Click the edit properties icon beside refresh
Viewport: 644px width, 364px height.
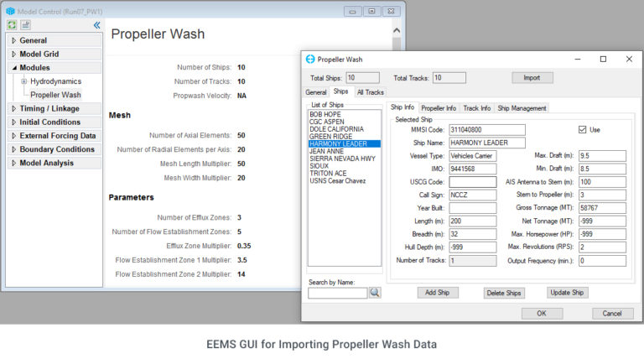click(26, 25)
